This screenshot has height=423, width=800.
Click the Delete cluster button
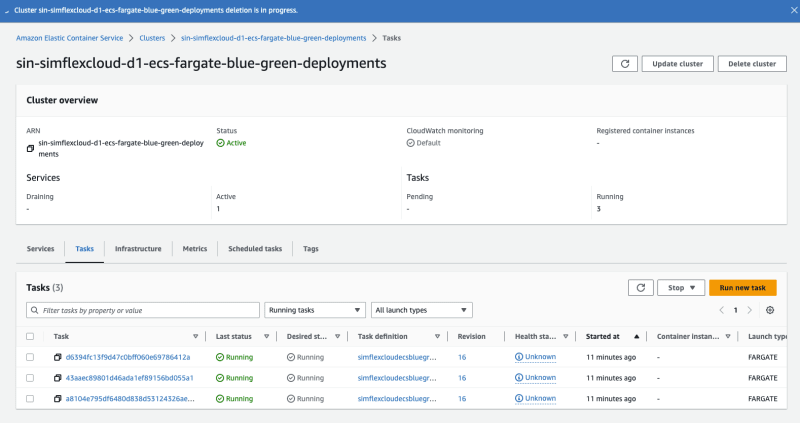pos(752,64)
